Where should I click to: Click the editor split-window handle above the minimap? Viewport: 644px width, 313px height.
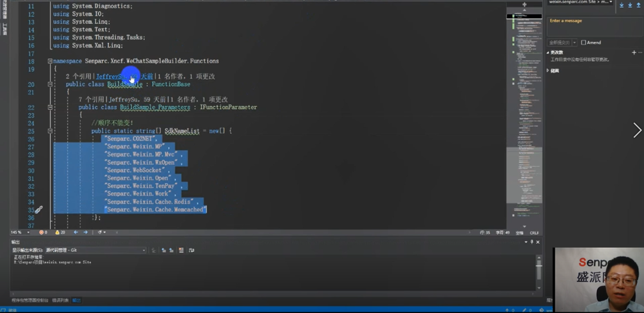524,5
